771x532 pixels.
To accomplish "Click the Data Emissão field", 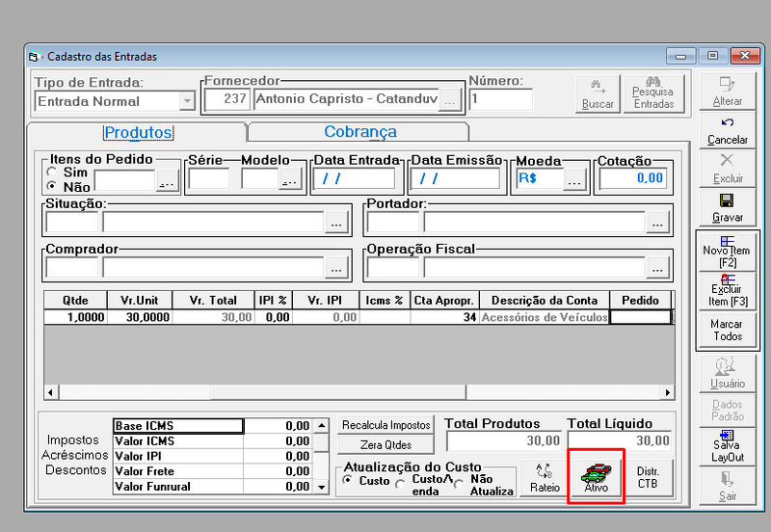I will coord(455,179).
